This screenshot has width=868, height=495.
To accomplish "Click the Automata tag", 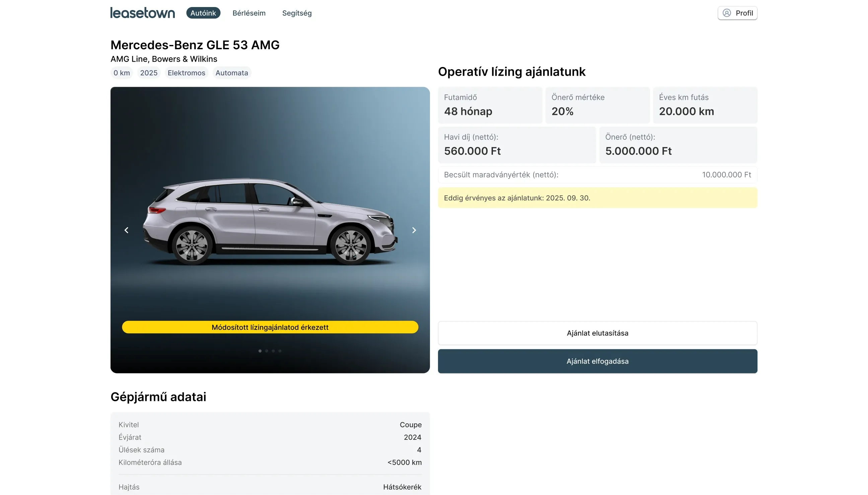I will coord(231,73).
